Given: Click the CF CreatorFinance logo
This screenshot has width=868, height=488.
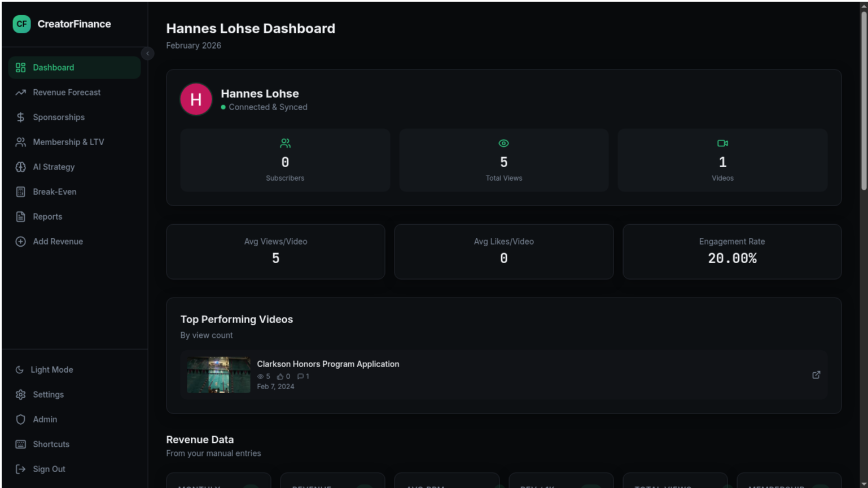Looking at the screenshot, I should (21, 24).
